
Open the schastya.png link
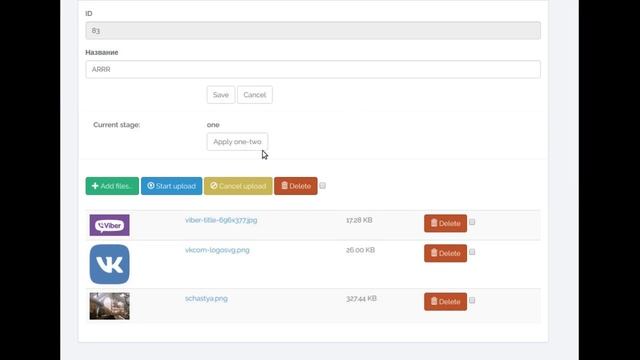[x=206, y=298]
